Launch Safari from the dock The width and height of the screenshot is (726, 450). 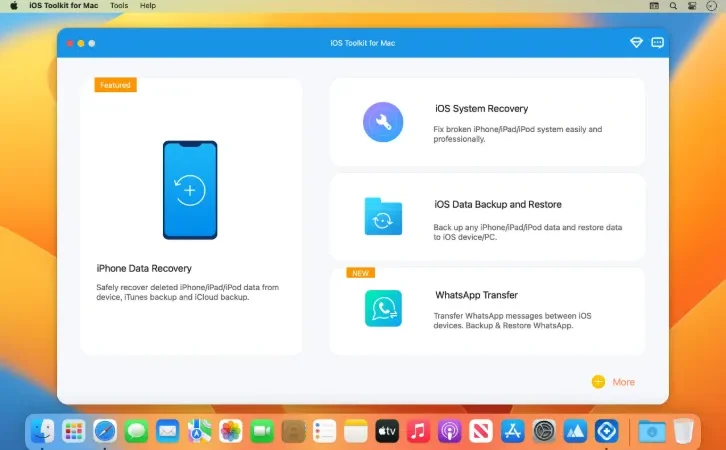coord(105,431)
